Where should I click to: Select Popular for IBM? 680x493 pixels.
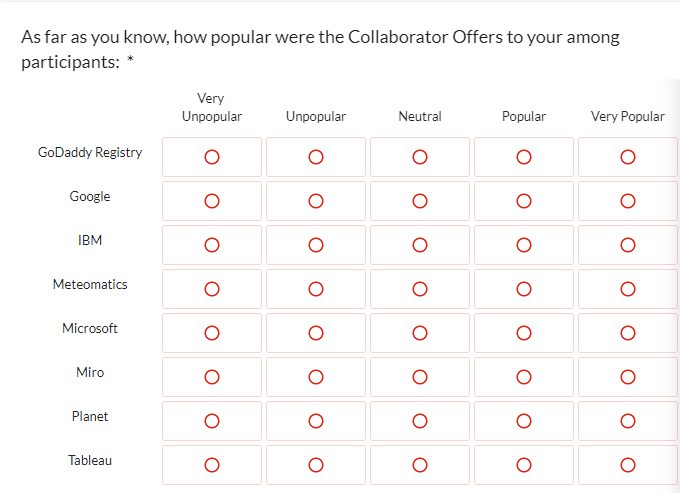[524, 245]
